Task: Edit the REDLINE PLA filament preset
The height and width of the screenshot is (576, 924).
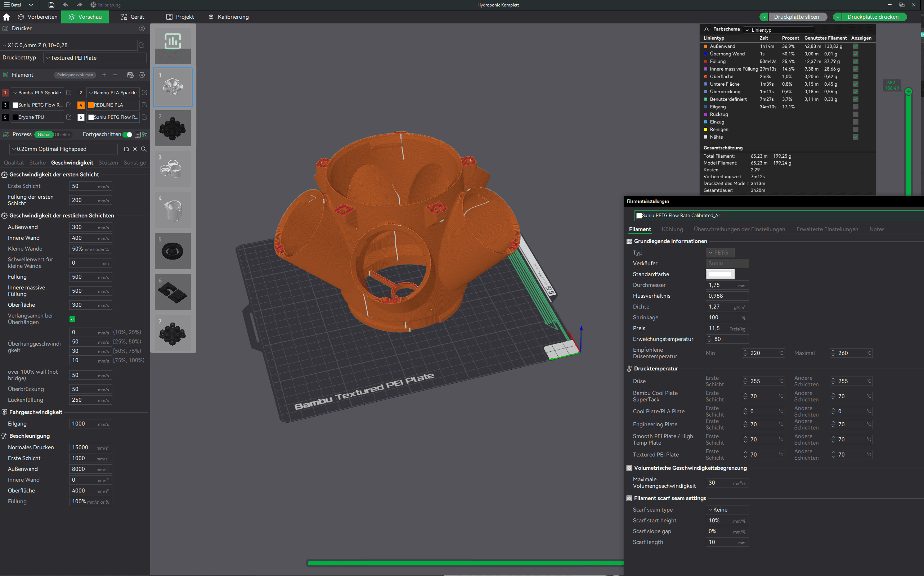Action: coord(144,105)
